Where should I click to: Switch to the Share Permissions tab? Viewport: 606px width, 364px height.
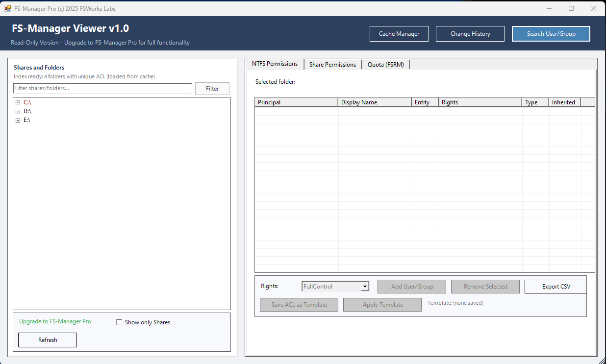(x=332, y=64)
